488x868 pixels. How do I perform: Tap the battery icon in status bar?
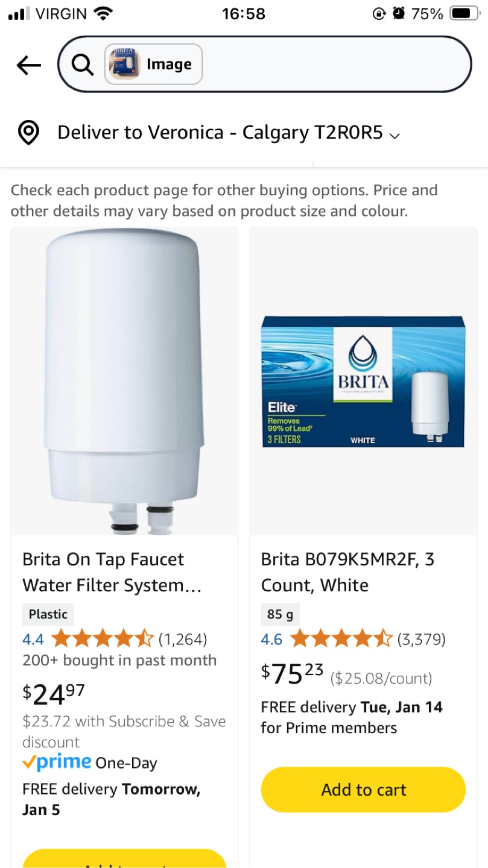point(464,13)
